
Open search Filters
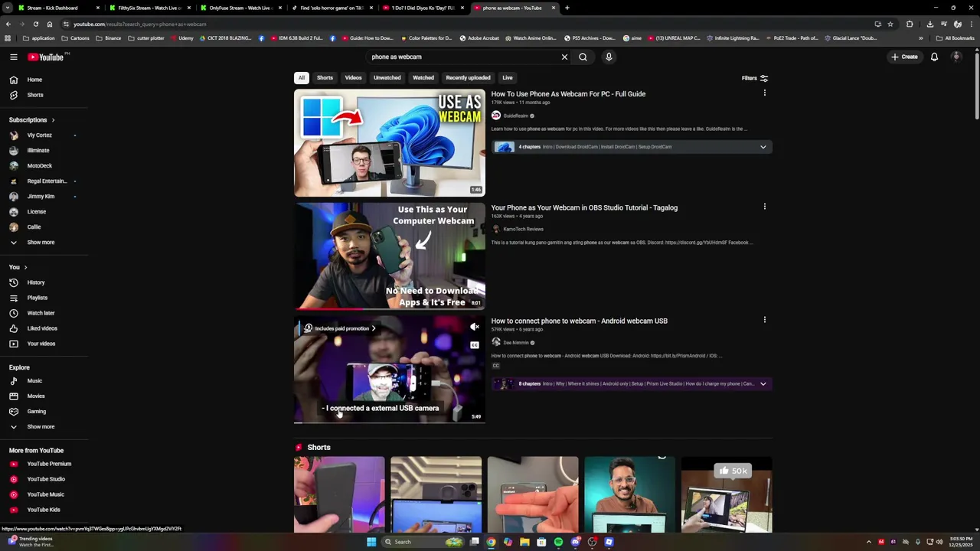click(754, 78)
